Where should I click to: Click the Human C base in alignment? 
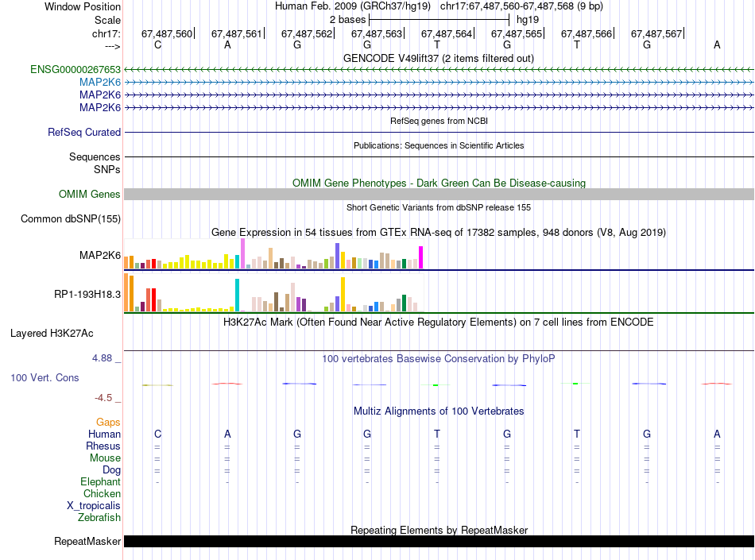click(x=157, y=434)
